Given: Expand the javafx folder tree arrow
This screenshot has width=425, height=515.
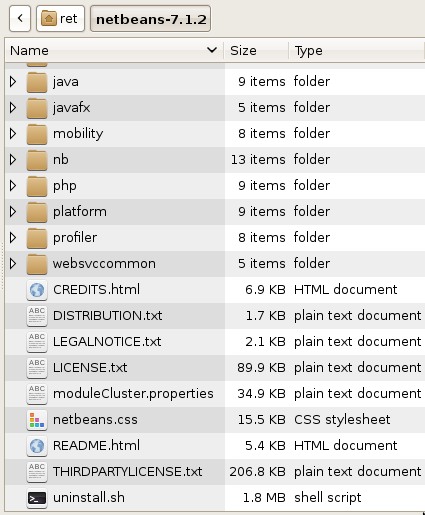Looking at the screenshot, I should coord(13,108).
